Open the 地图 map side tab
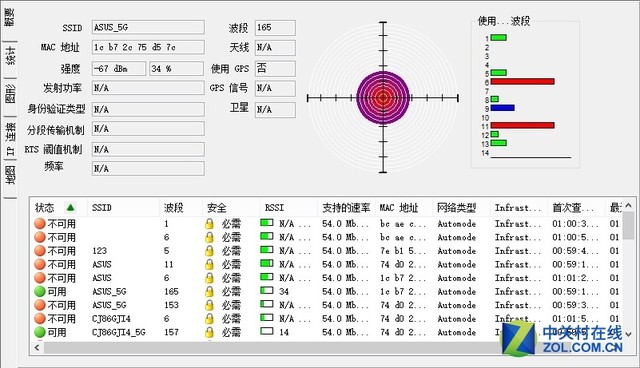The width and height of the screenshot is (640, 368). (10, 175)
